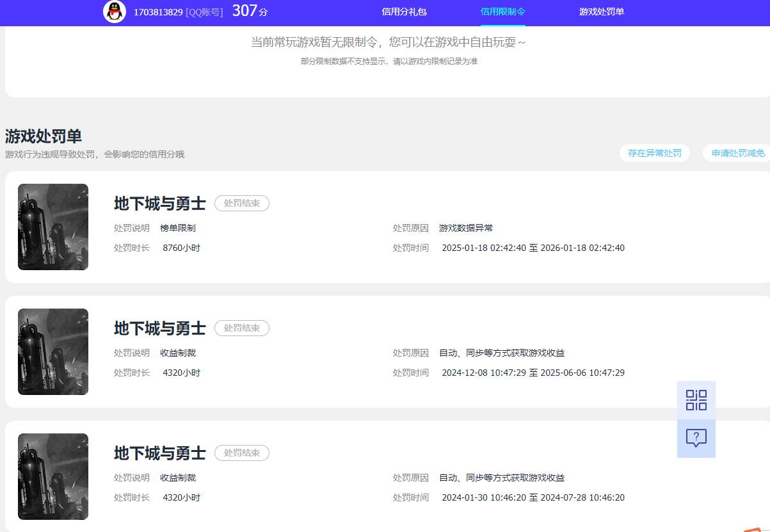770x532 pixels.
Task: Click the QQ penguin avatar icon
Action: [113, 12]
